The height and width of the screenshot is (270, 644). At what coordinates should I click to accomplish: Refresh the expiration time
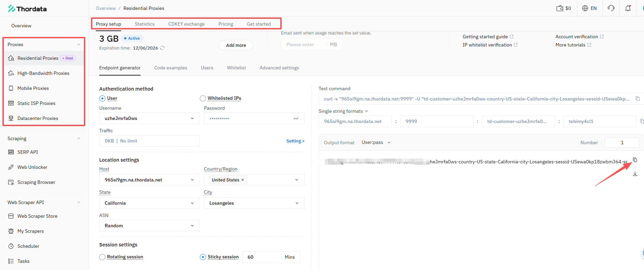pyautogui.click(x=162, y=48)
